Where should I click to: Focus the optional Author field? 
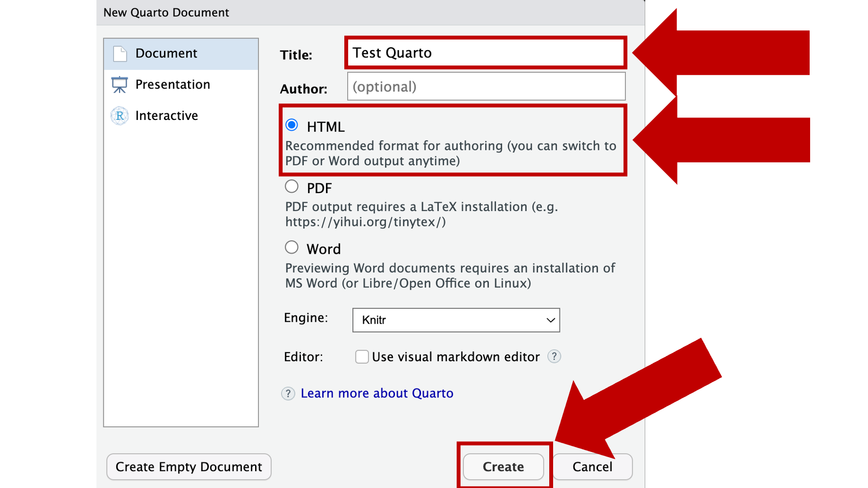[x=486, y=87]
